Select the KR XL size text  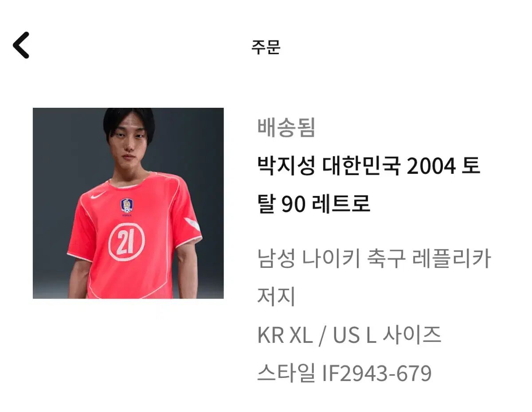[285, 335]
